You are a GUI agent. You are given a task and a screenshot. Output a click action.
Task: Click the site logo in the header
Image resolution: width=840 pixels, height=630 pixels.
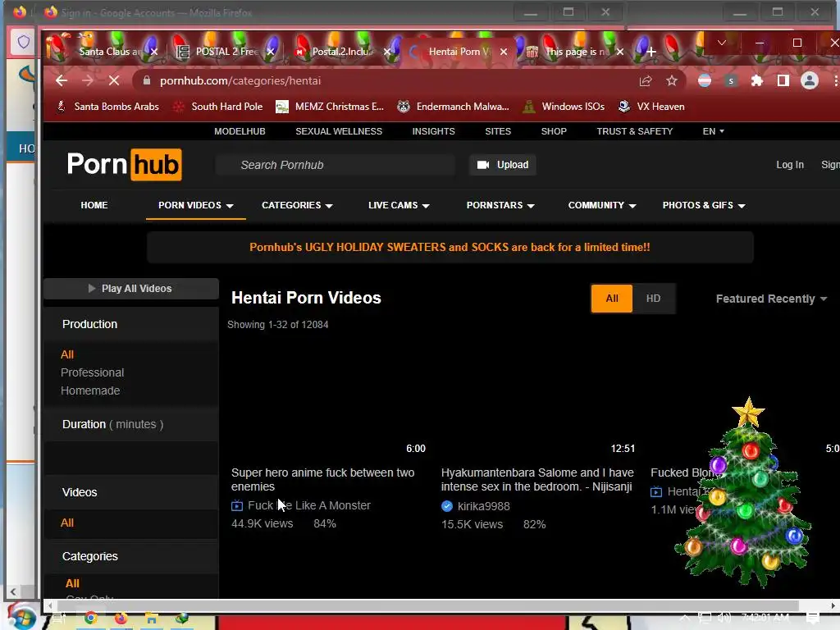click(125, 164)
